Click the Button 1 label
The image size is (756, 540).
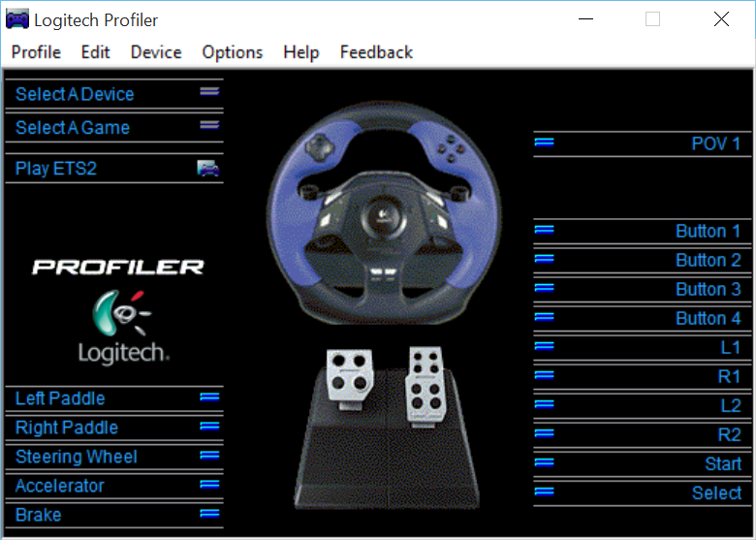click(x=709, y=231)
